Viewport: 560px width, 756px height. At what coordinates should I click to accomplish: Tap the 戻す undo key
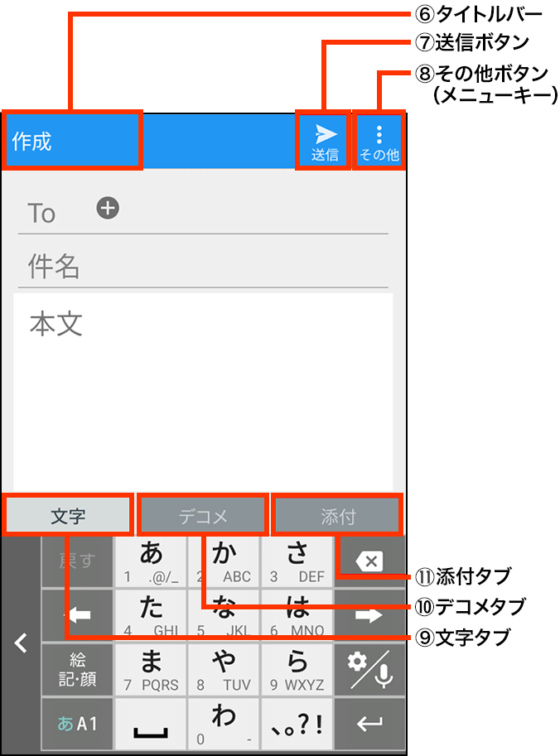77,561
